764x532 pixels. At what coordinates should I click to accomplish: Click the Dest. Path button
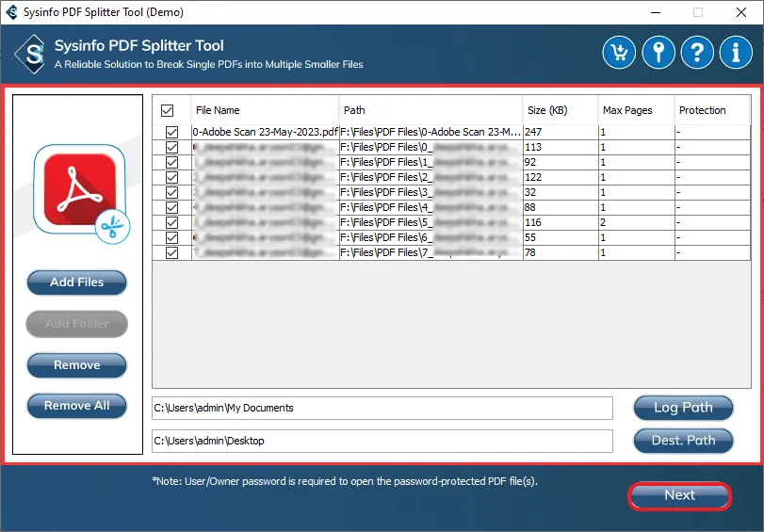point(683,441)
